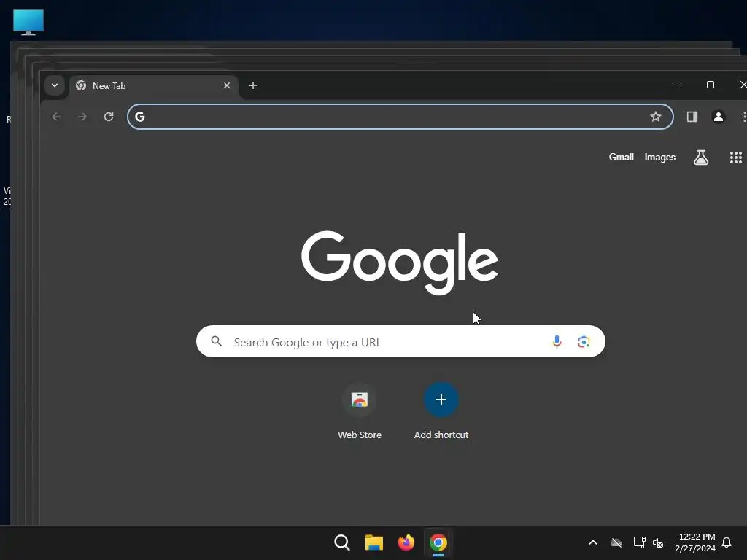The image size is (747, 560).
Task: Open the Web Store shortcut
Action: point(360,411)
